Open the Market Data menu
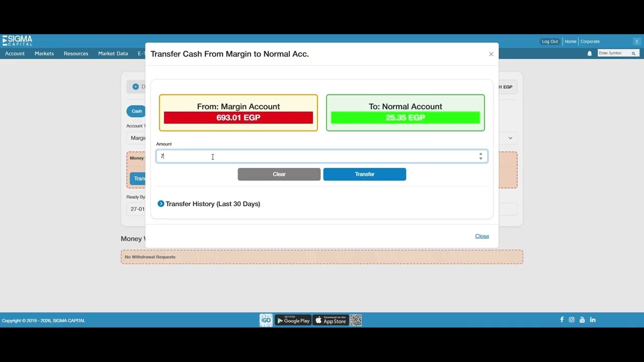This screenshot has width=644, height=362. point(113,53)
